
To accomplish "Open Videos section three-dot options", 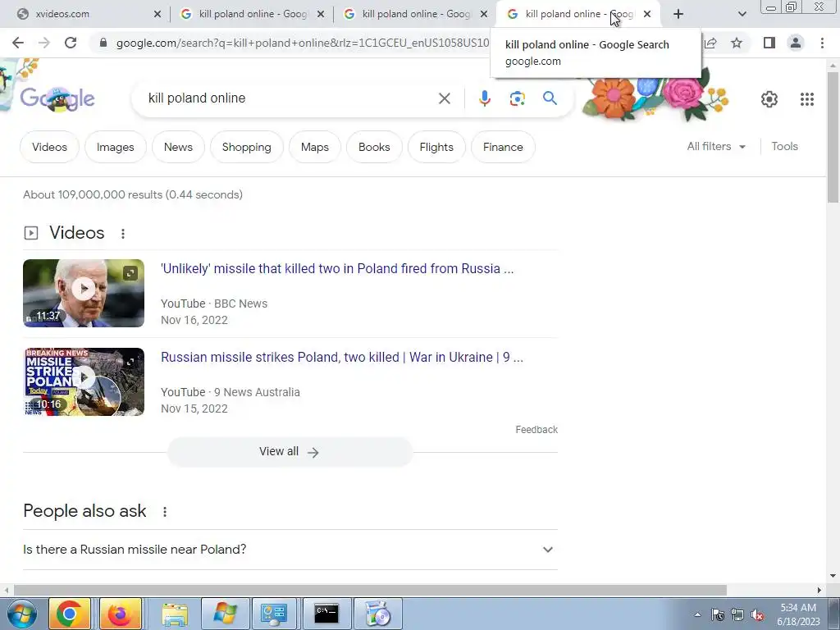I will click(x=123, y=234).
